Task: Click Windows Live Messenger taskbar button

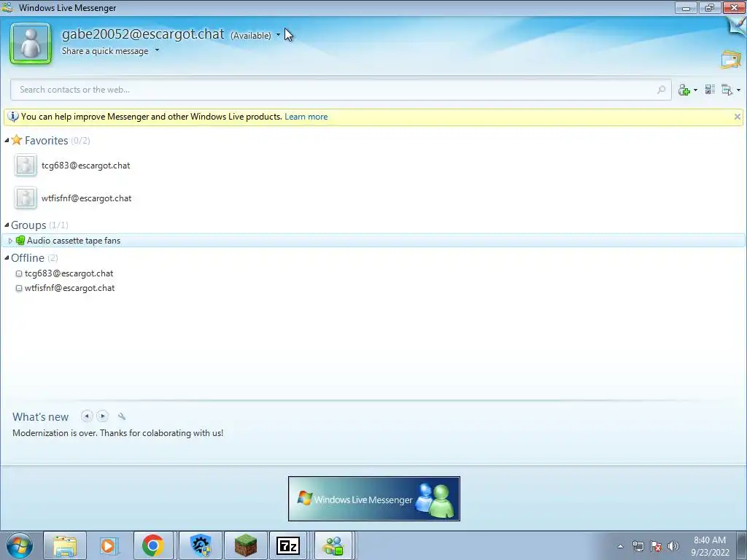Action: 333,545
